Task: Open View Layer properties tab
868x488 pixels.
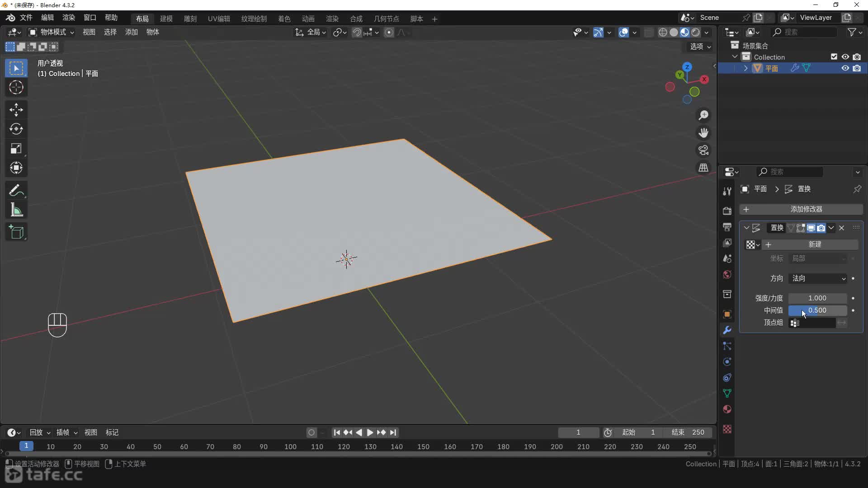Action: (x=727, y=243)
